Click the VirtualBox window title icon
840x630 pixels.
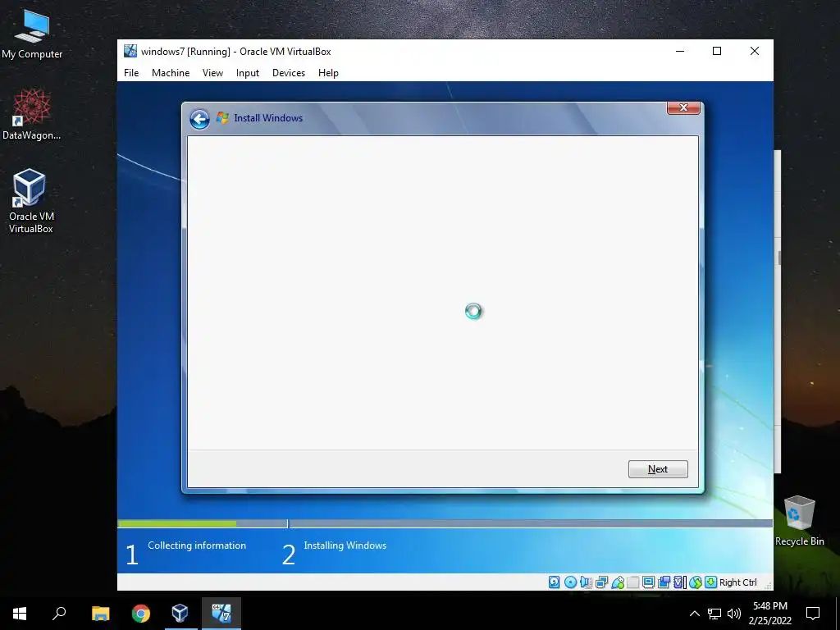(x=130, y=51)
